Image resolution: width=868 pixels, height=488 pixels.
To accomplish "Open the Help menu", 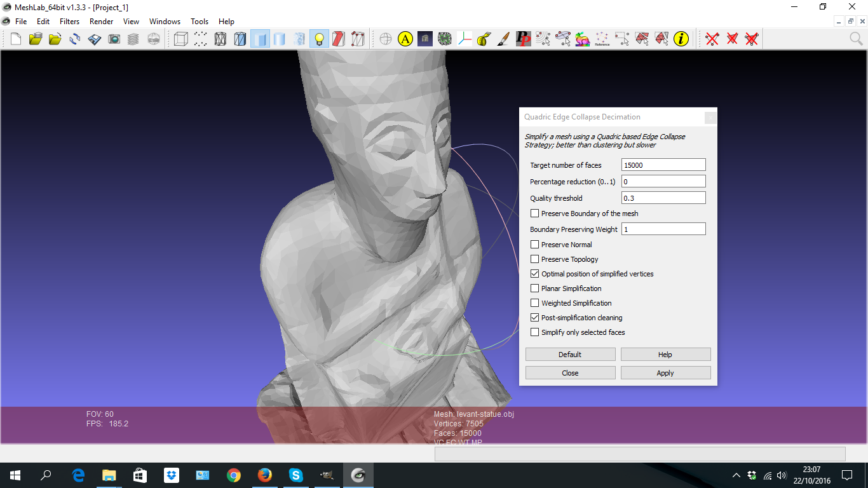I will pyautogui.click(x=226, y=22).
